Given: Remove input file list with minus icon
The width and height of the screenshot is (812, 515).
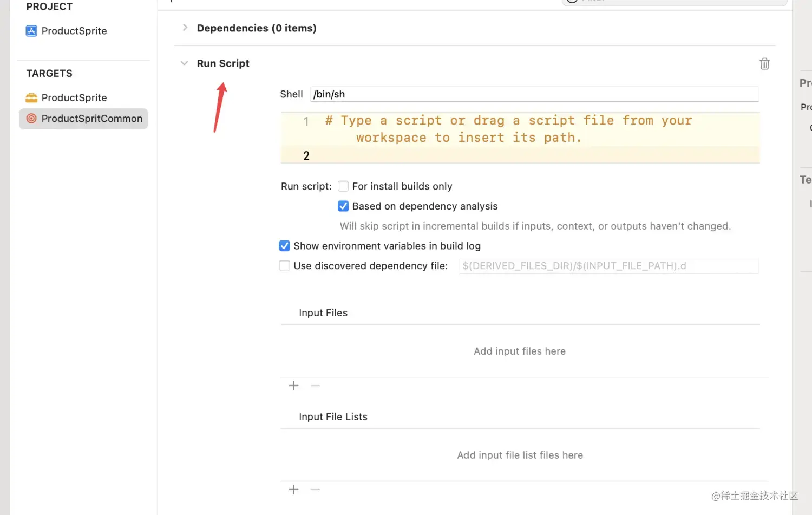Looking at the screenshot, I should pos(316,490).
